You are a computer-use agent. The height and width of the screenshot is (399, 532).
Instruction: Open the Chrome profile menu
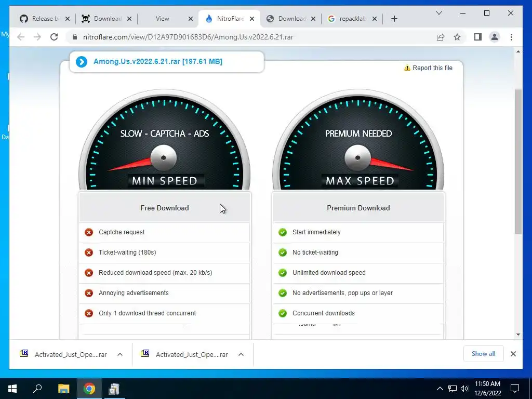tap(495, 37)
